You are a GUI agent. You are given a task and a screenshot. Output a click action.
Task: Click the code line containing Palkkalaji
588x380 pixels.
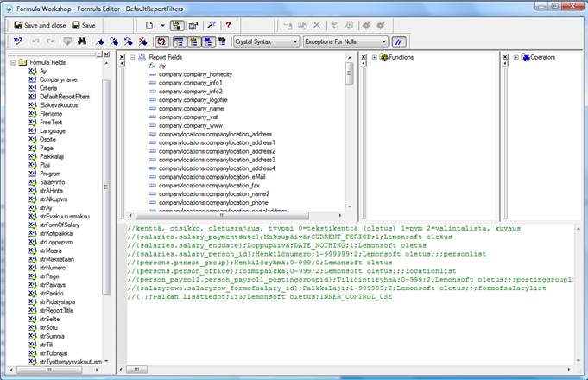click(337, 288)
